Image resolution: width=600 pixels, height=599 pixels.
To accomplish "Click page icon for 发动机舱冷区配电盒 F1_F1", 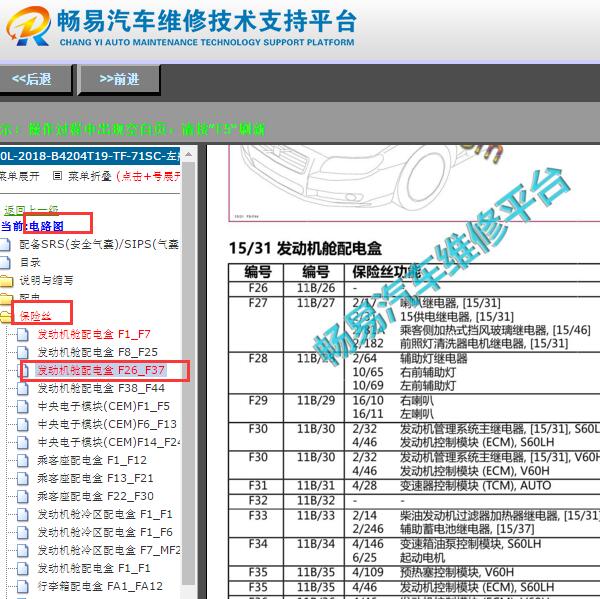I will pyautogui.click(x=23, y=514).
